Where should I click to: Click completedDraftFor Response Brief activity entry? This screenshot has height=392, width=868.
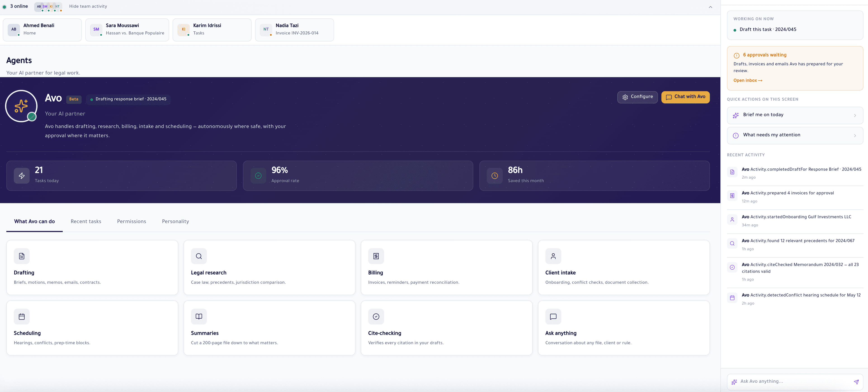tap(795, 173)
